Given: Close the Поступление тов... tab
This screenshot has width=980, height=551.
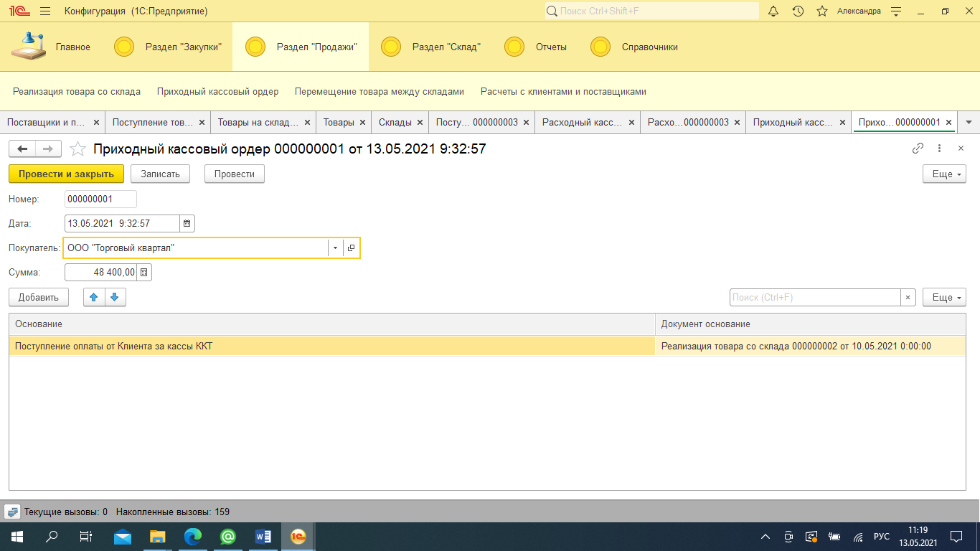Looking at the screenshot, I should point(202,123).
